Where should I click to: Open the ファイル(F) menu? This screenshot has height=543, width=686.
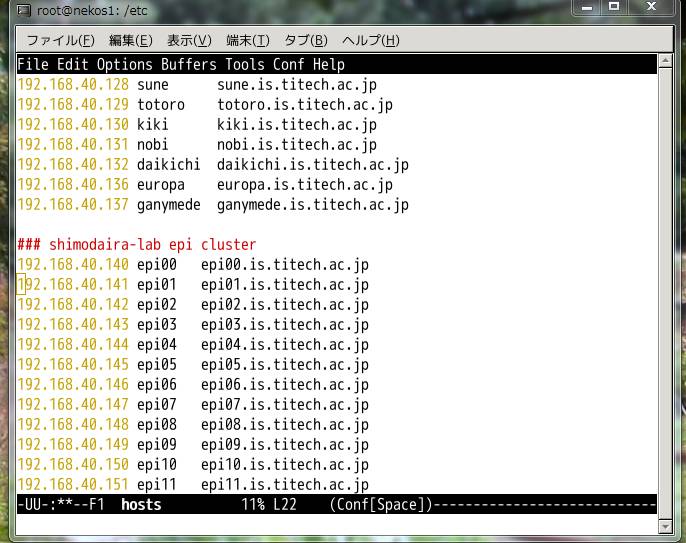pyautogui.click(x=60, y=40)
